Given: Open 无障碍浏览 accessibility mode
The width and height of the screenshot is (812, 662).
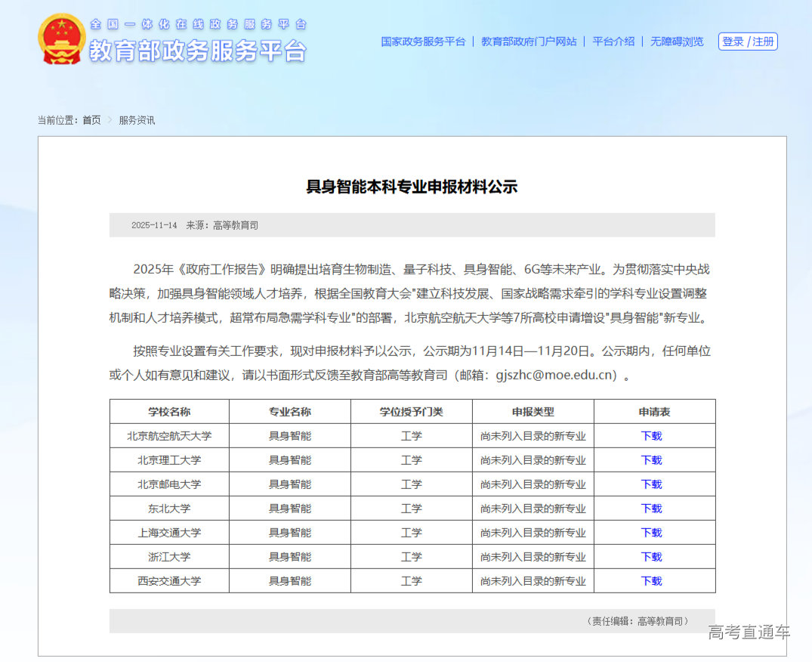Looking at the screenshot, I should [x=675, y=42].
